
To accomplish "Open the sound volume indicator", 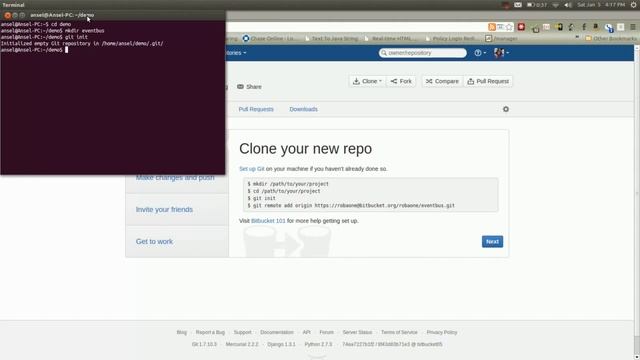I will [568, 5].
